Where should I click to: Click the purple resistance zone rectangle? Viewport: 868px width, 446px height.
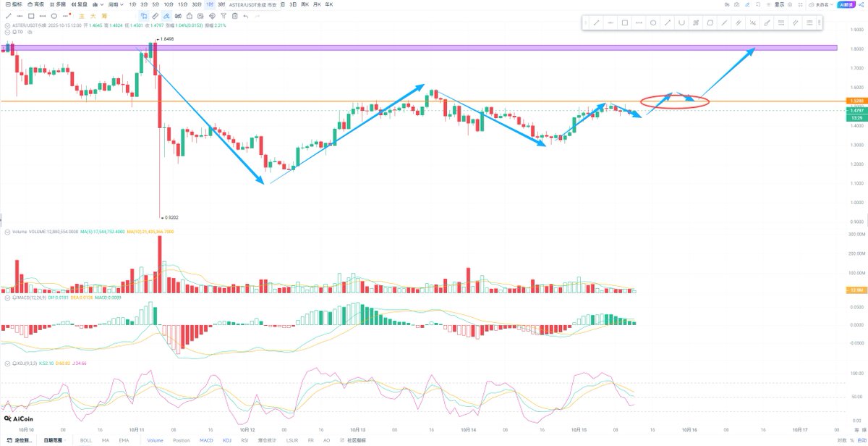tap(434, 48)
